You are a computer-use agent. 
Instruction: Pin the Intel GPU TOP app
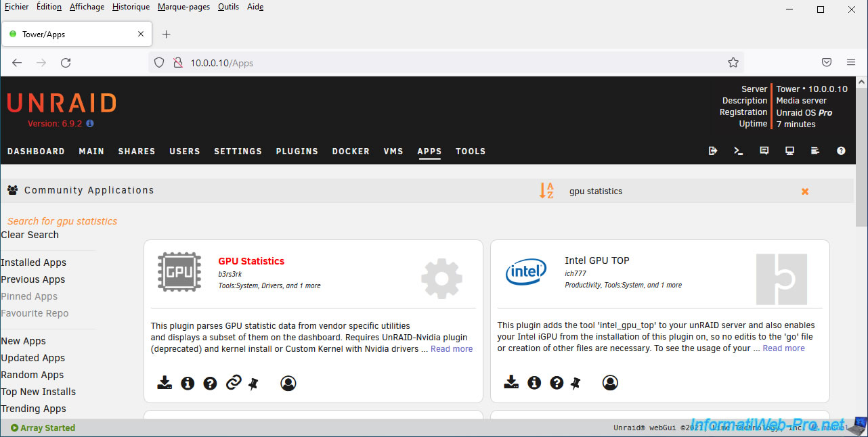pyautogui.click(x=576, y=384)
